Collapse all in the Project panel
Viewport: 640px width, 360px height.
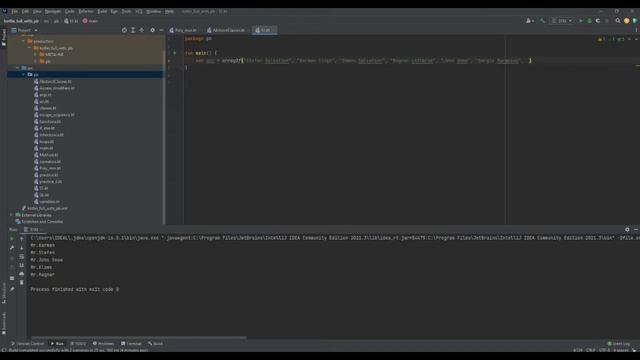click(x=142, y=30)
